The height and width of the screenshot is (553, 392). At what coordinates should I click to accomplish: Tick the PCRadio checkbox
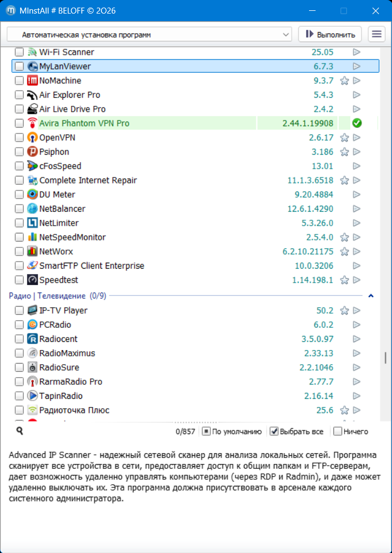point(19,325)
